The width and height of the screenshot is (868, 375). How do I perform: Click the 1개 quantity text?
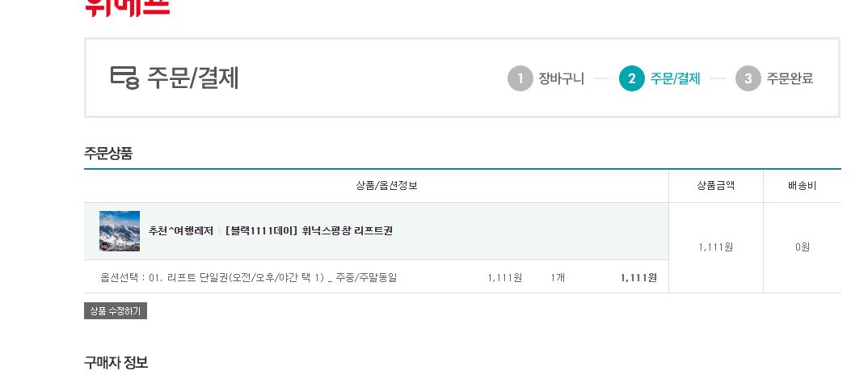point(558,277)
